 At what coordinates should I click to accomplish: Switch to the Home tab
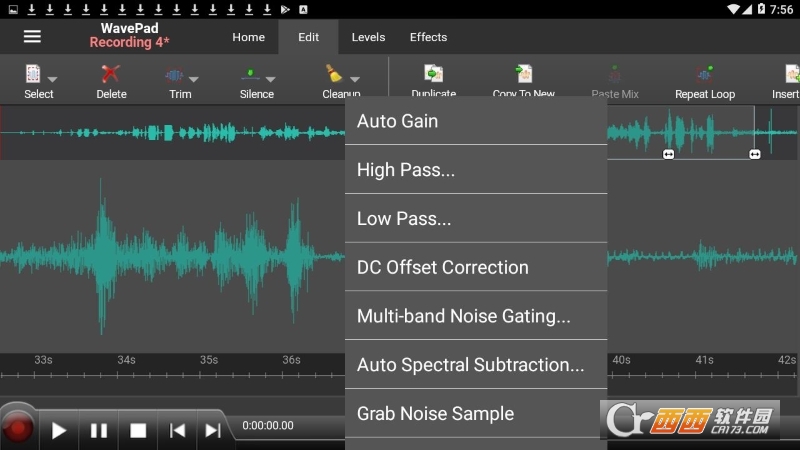point(248,37)
